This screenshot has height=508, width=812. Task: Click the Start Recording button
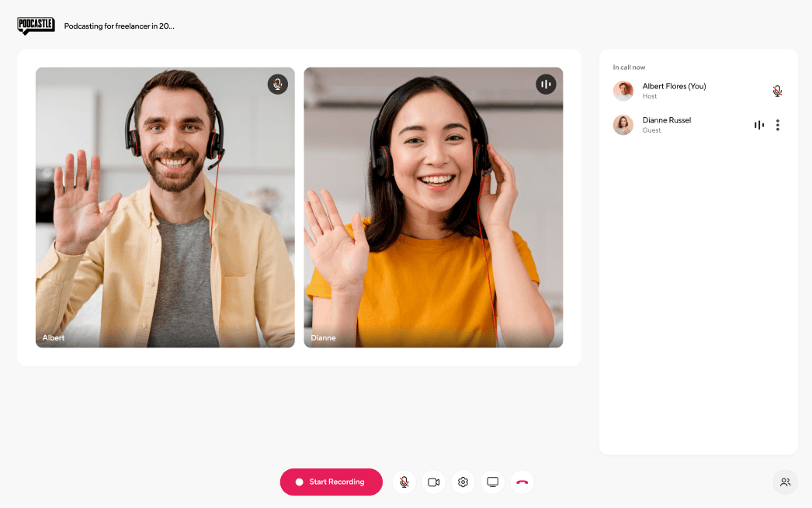331,482
